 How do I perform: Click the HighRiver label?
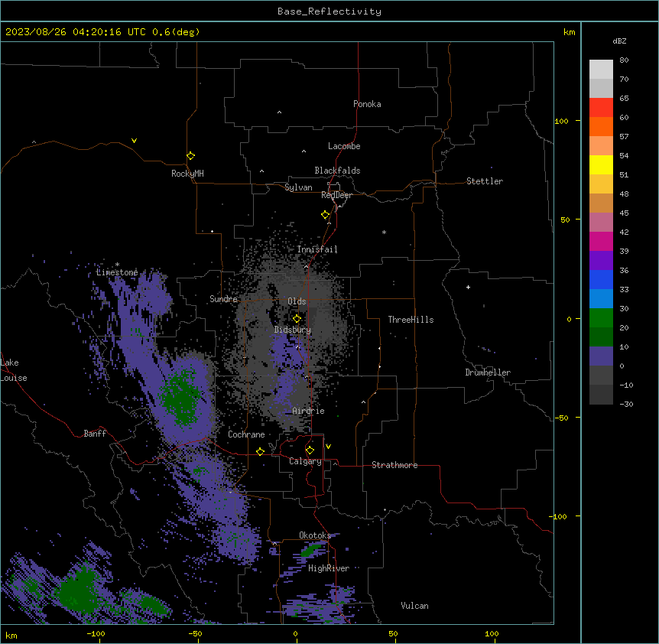click(329, 568)
